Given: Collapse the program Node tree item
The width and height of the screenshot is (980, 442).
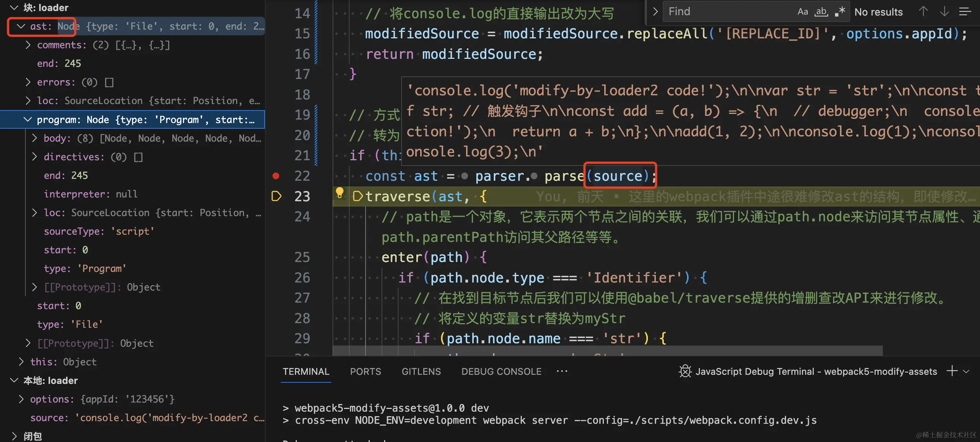Looking at the screenshot, I should [28, 120].
